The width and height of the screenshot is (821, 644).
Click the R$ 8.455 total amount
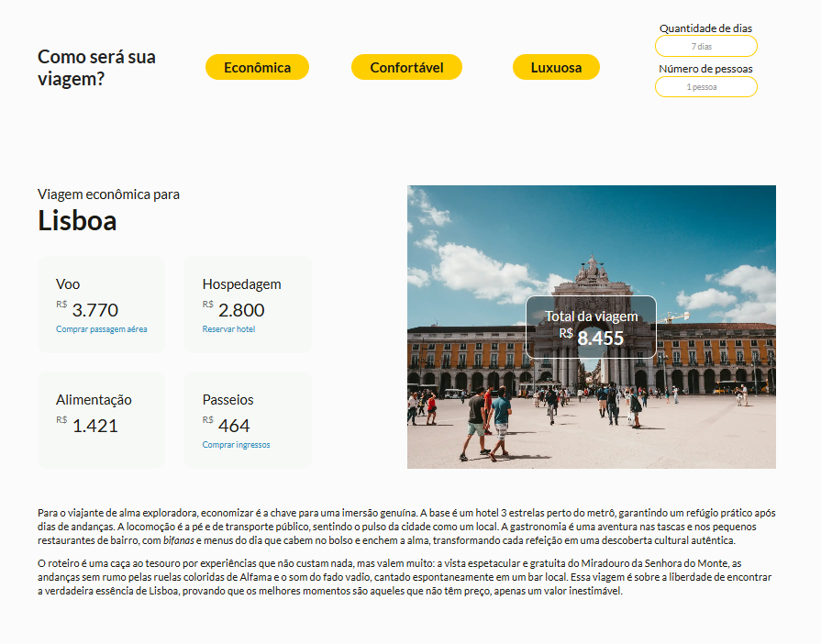pyautogui.click(x=602, y=339)
